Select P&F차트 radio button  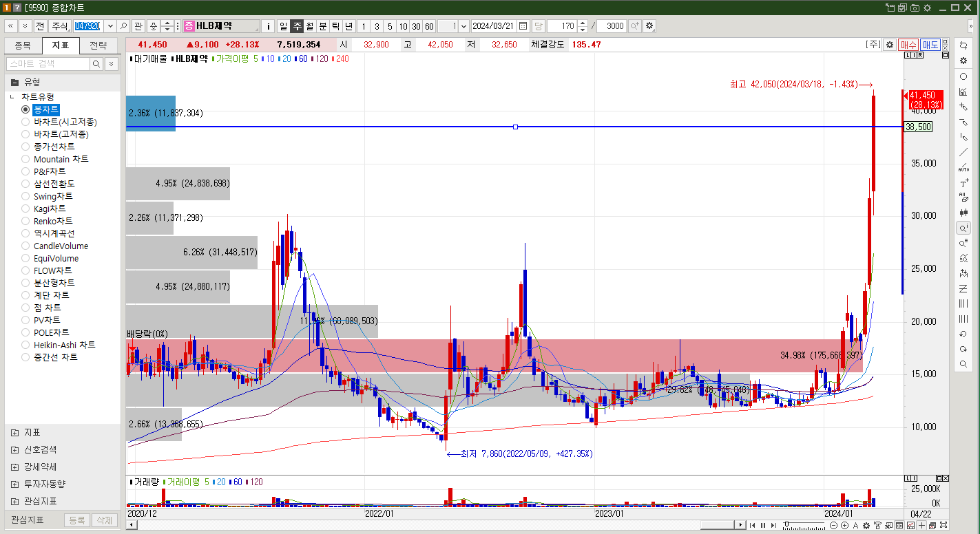[26, 171]
